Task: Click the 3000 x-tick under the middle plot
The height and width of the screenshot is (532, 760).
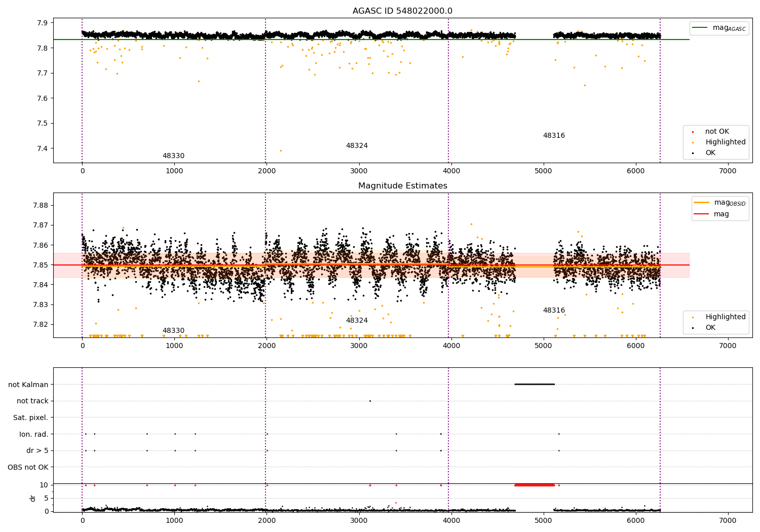Action: pos(359,346)
